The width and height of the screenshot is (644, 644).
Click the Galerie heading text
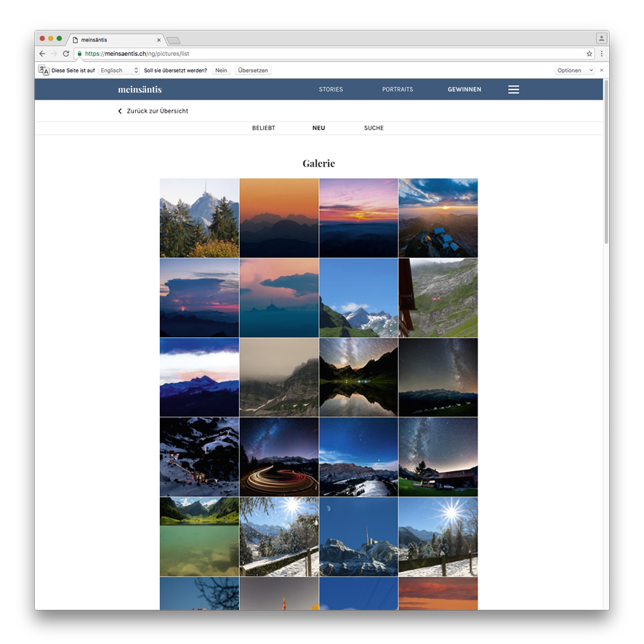pyautogui.click(x=318, y=164)
